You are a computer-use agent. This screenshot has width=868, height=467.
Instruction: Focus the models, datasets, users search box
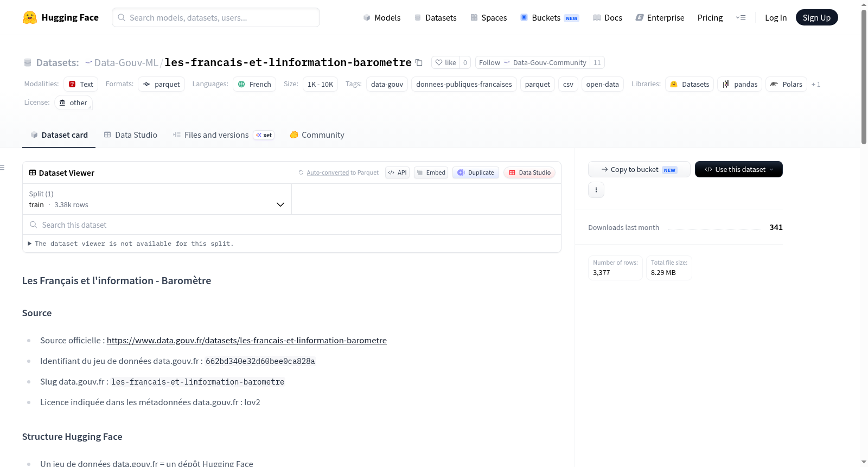[216, 17]
